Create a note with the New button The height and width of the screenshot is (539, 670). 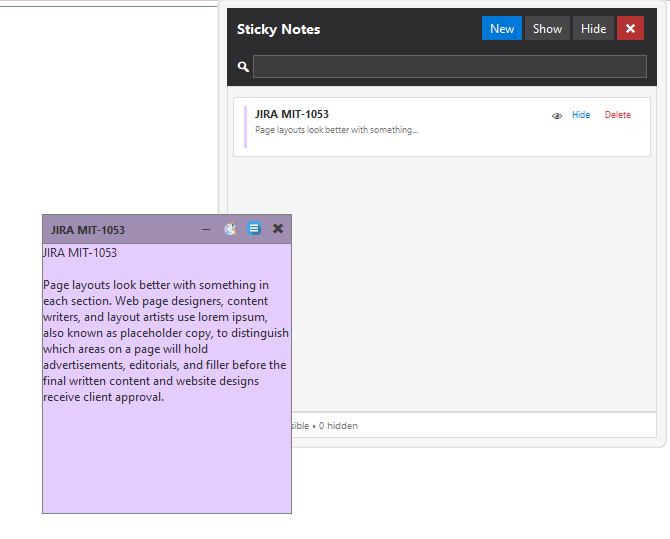(502, 28)
